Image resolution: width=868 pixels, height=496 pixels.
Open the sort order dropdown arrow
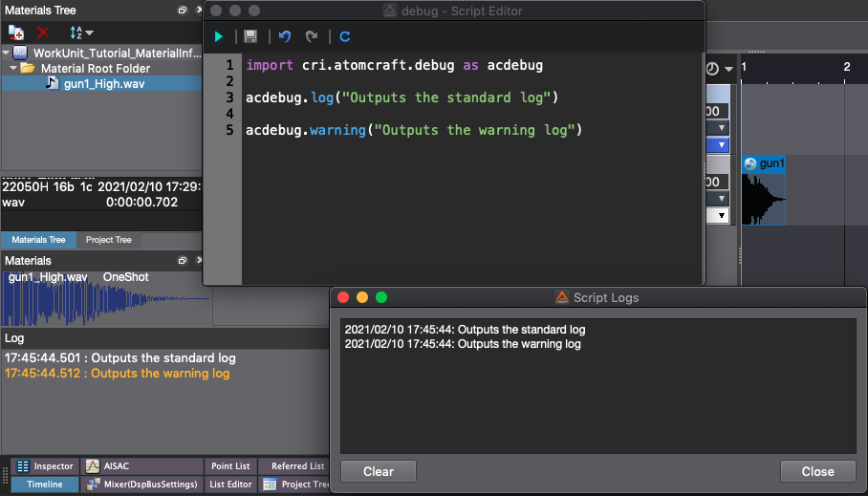[x=90, y=33]
